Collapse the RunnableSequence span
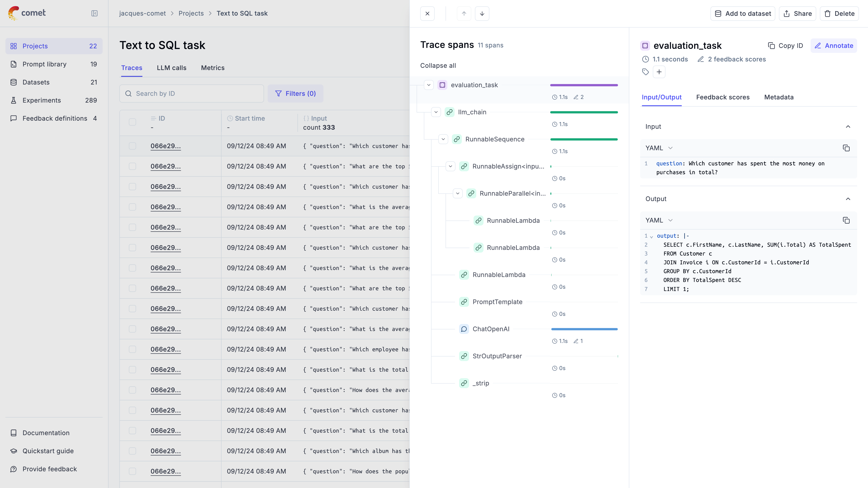Viewport: 868px width, 488px height. point(443,139)
